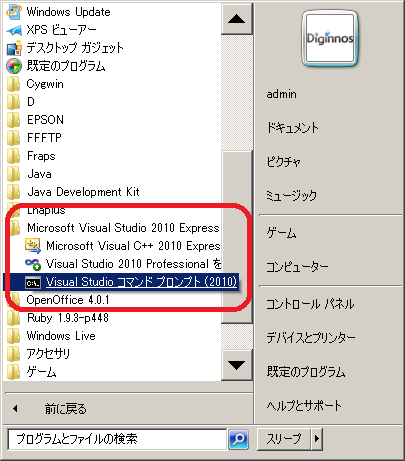Collapse Microsoft Visual Studio 2010 Express folder
This screenshot has height=461, width=405.
point(113,228)
